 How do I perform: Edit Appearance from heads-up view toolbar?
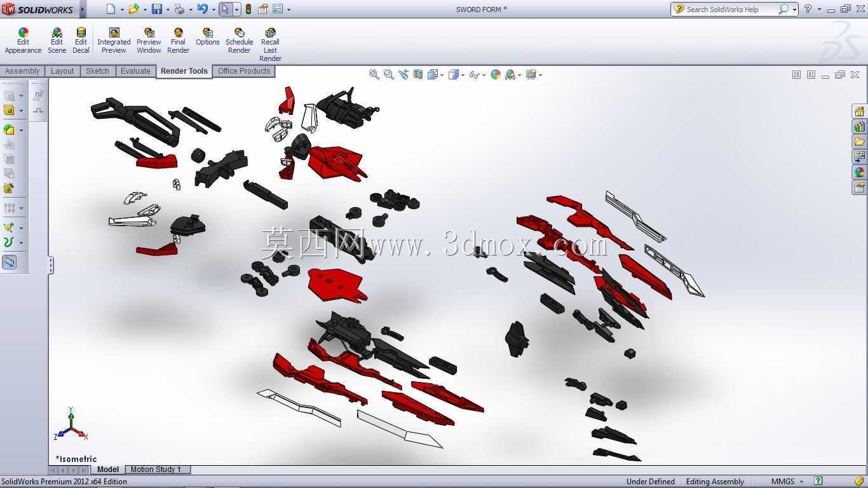tap(496, 74)
